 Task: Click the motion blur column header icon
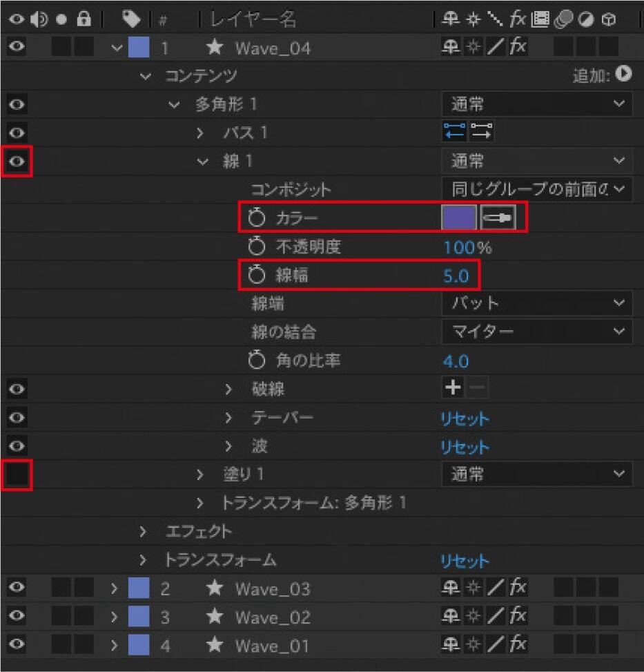coord(564,19)
